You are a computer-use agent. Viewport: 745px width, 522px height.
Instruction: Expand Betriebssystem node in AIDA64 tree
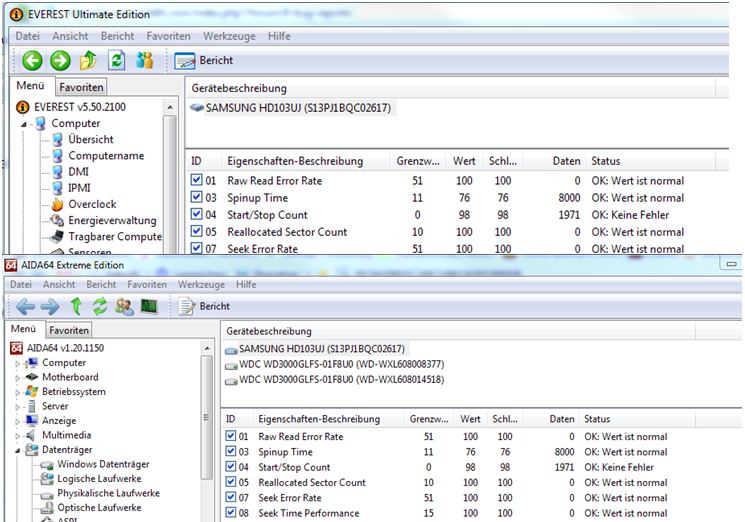pos(18,392)
